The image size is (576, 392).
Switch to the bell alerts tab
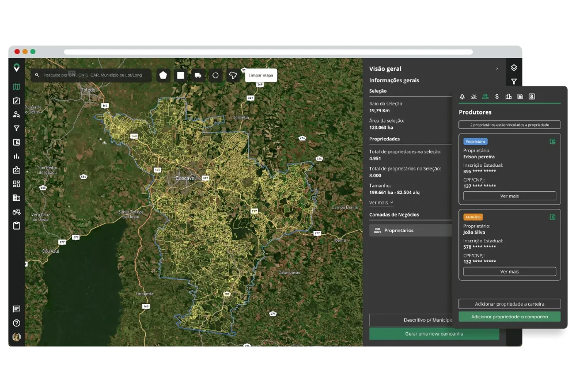462,97
